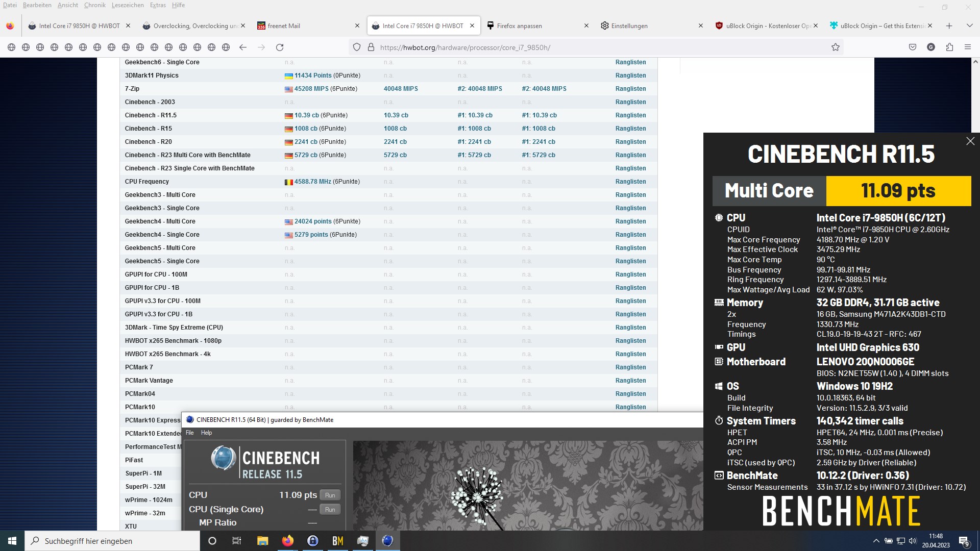Image resolution: width=980 pixels, height=551 pixels.
Task: Click the page scroll up arrow
Action: [x=975, y=62]
